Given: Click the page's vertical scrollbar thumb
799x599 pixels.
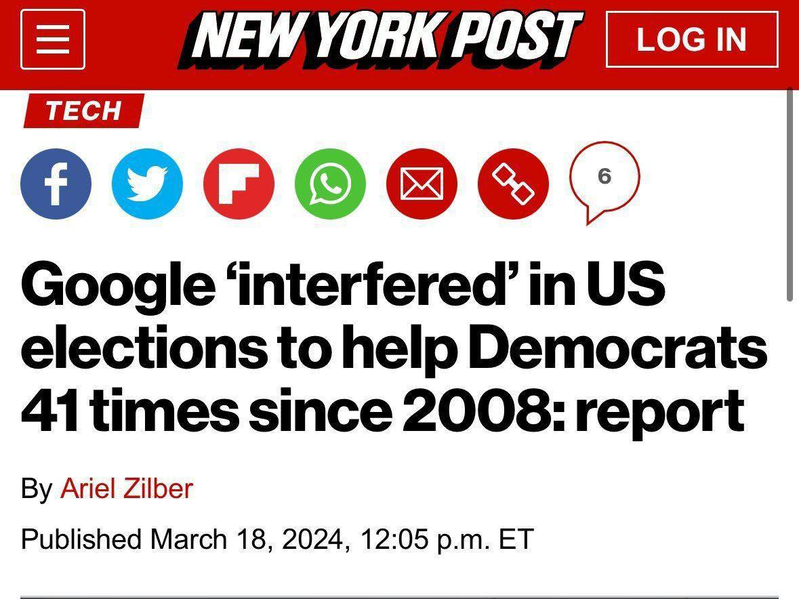Looking at the screenshot, I should (x=790, y=195).
